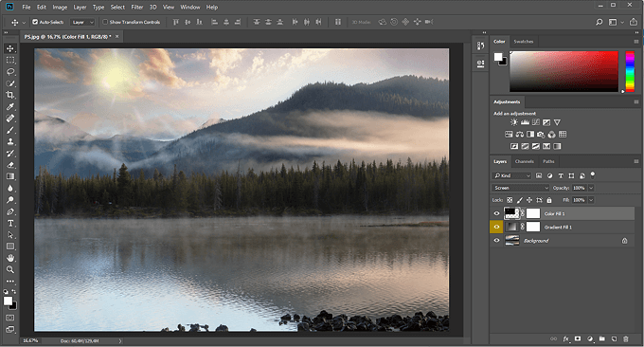Select the Healing Brush tool
644x347 pixels.
click(10, 119)
